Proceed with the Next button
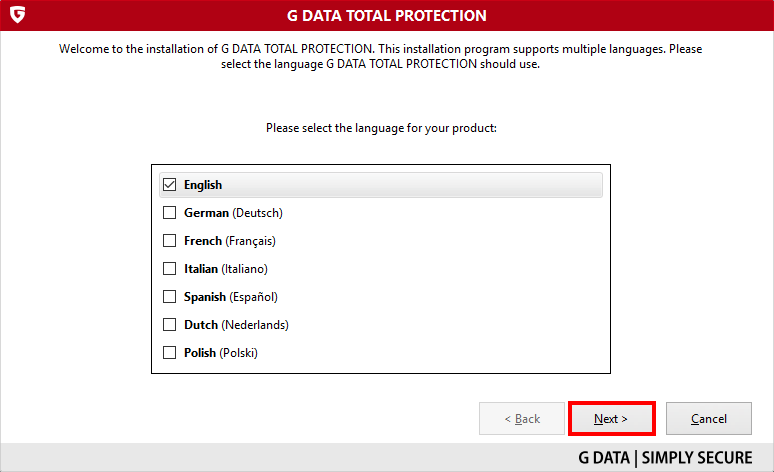 pyautogui.click(x=612, y=419)
